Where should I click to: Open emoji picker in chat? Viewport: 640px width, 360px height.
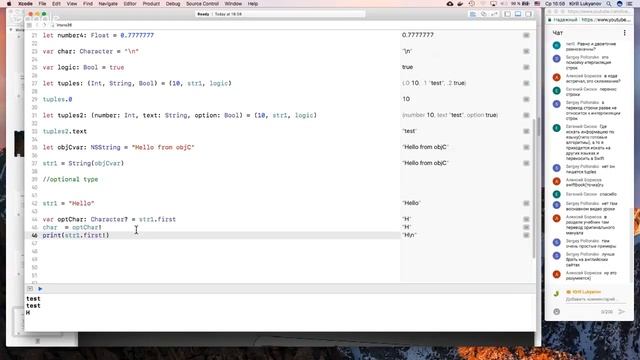557,311
